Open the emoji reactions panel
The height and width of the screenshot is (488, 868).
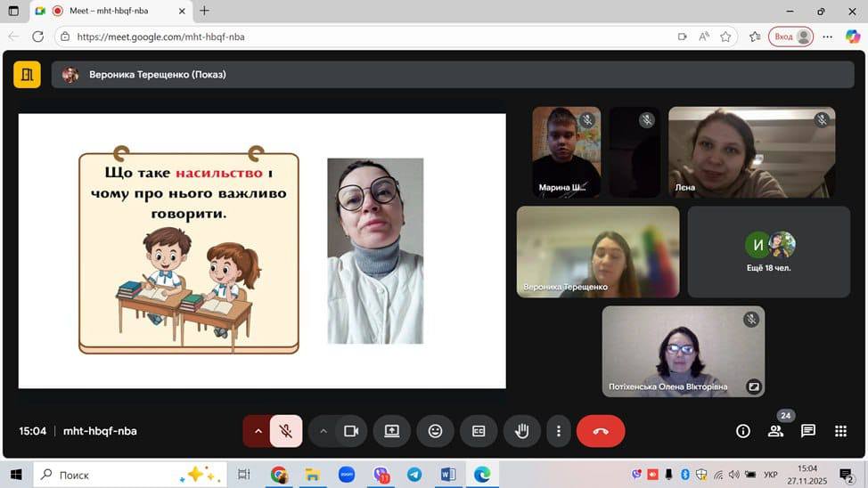click(435, 431)
